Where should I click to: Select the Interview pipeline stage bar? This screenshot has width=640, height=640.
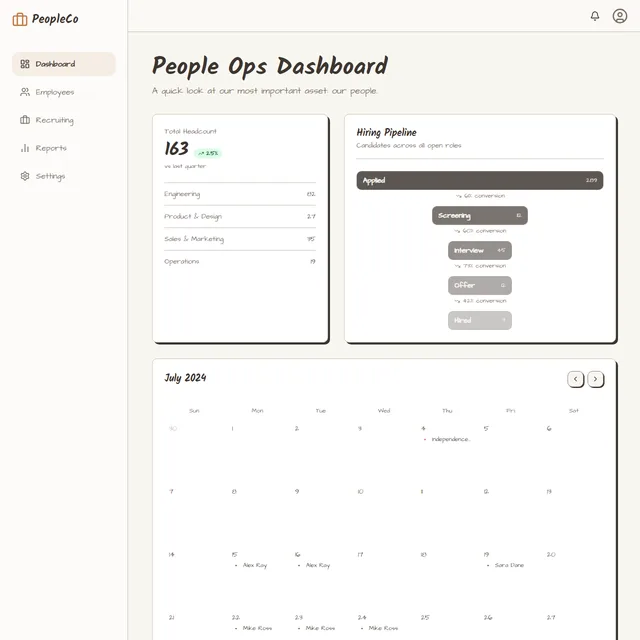click(x=480, y=250)
